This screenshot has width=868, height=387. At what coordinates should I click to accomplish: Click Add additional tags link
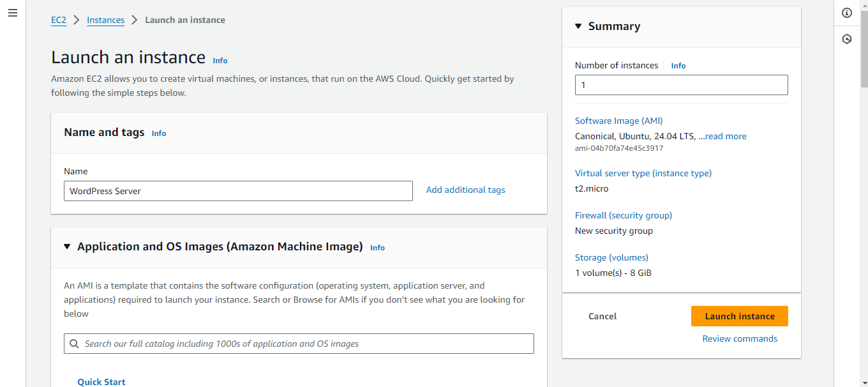point(465,190)
